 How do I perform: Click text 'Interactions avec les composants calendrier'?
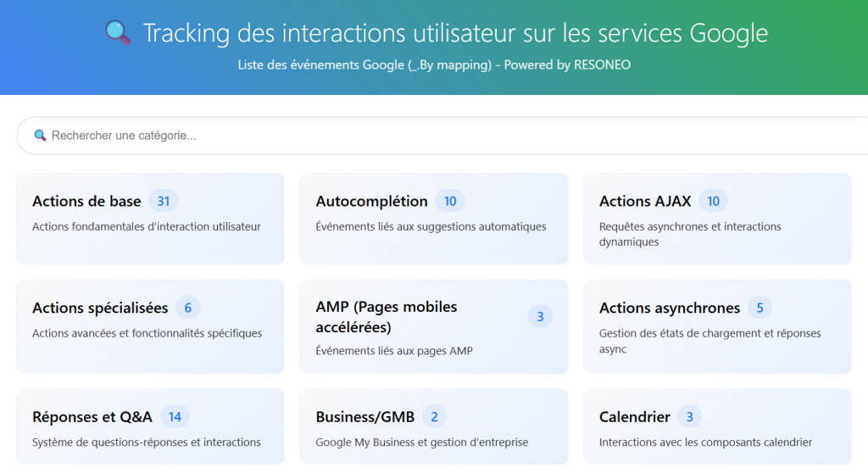pos(706,442)
